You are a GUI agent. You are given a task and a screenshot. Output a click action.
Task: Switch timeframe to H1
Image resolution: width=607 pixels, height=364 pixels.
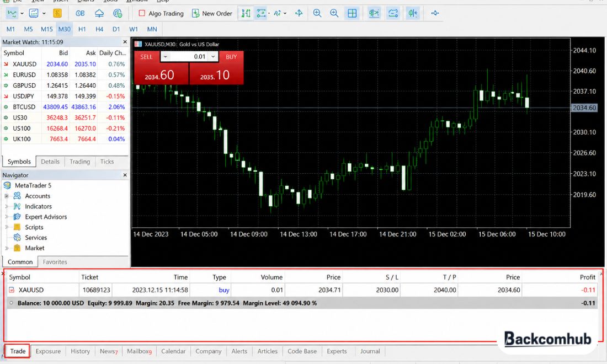tap(82, 29)
